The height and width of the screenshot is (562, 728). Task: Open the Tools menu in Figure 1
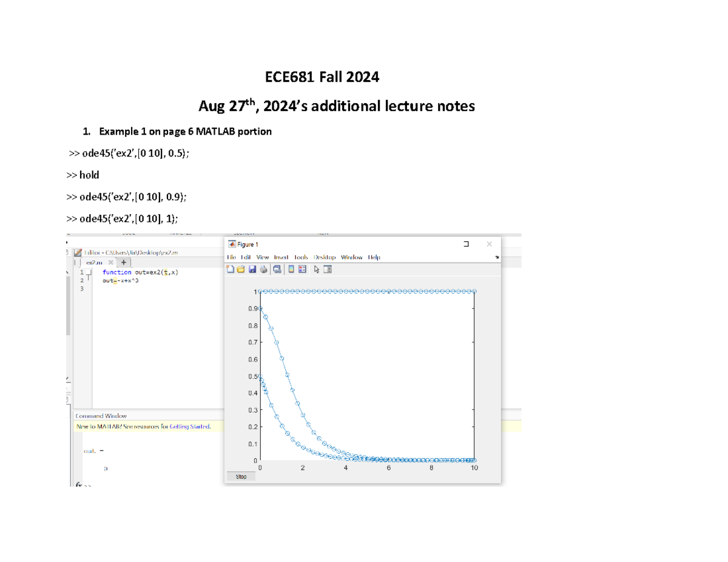point(301,257)
